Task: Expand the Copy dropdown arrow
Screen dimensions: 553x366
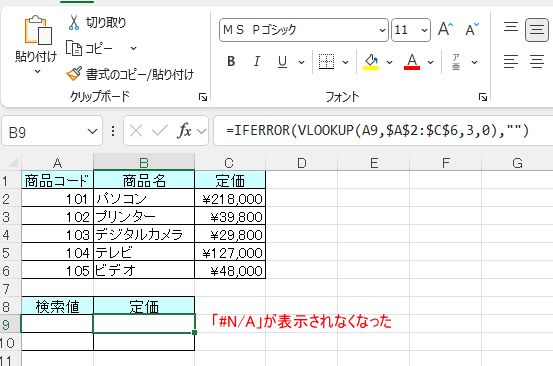Action: pyautogui.click(x=133, y=48)
